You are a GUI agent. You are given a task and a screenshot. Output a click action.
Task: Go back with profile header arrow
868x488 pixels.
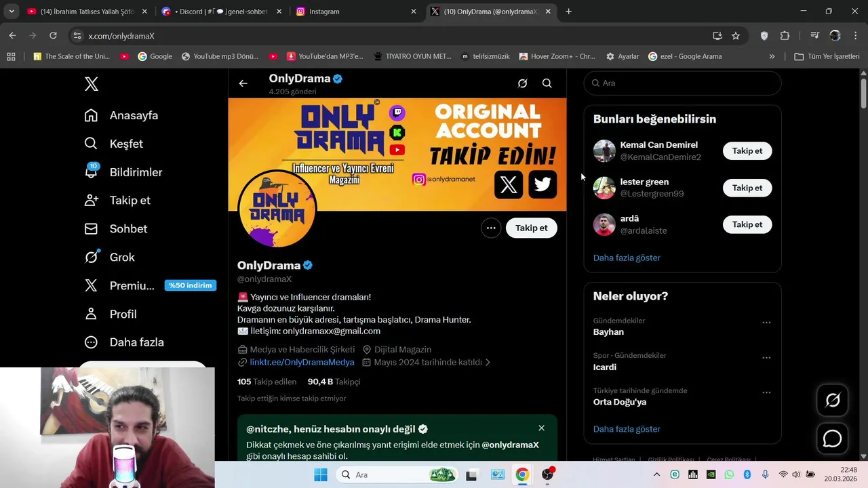coord(243,83)
